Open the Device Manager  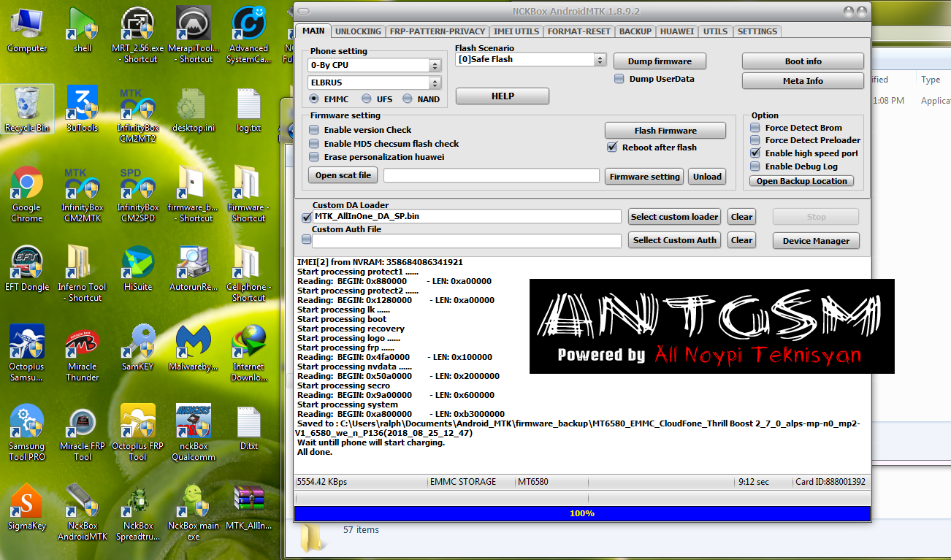816,241
